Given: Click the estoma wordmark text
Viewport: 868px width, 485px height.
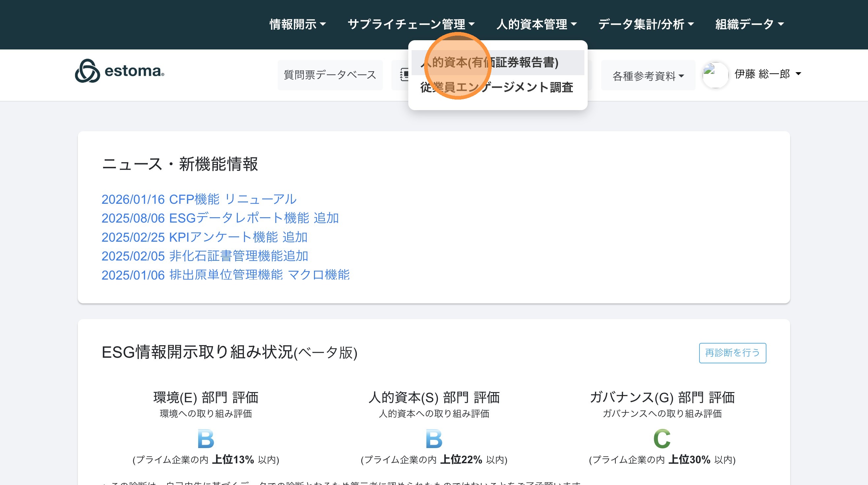Looking at the screenshot, I should (x=134, y=71).
